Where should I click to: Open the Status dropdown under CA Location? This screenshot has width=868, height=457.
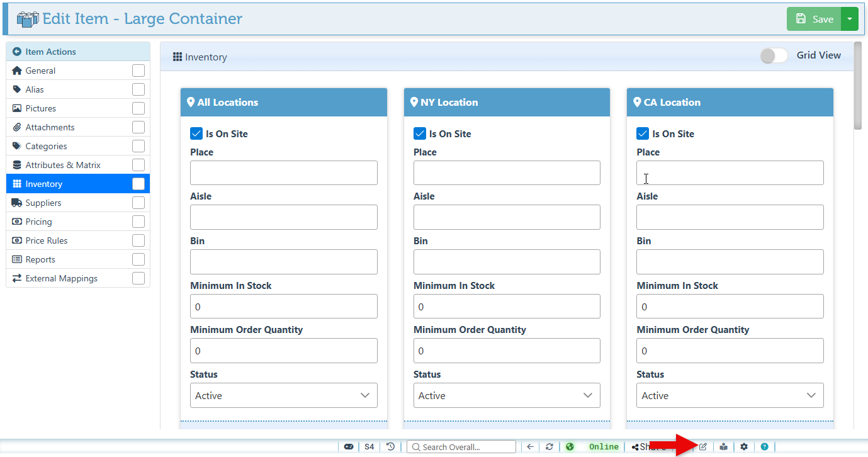point(730,395)
